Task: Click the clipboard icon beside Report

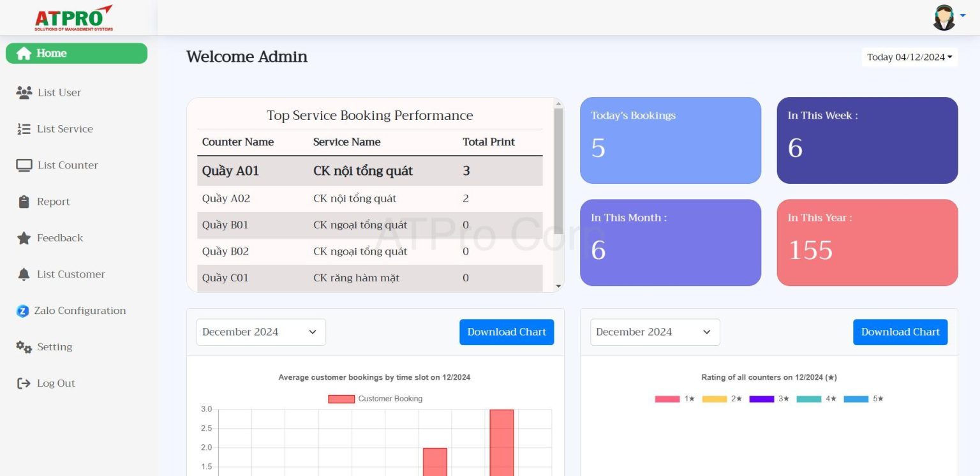Action: [24, 202]
